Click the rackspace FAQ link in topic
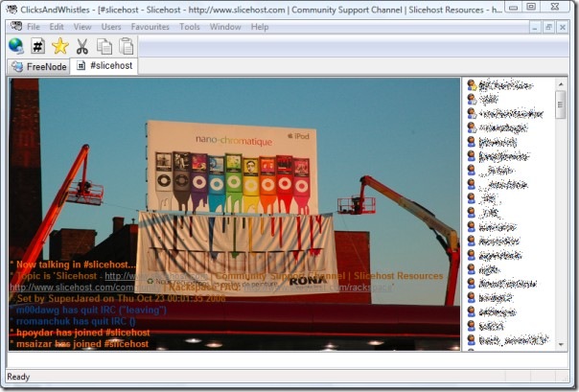 point(318,288)
